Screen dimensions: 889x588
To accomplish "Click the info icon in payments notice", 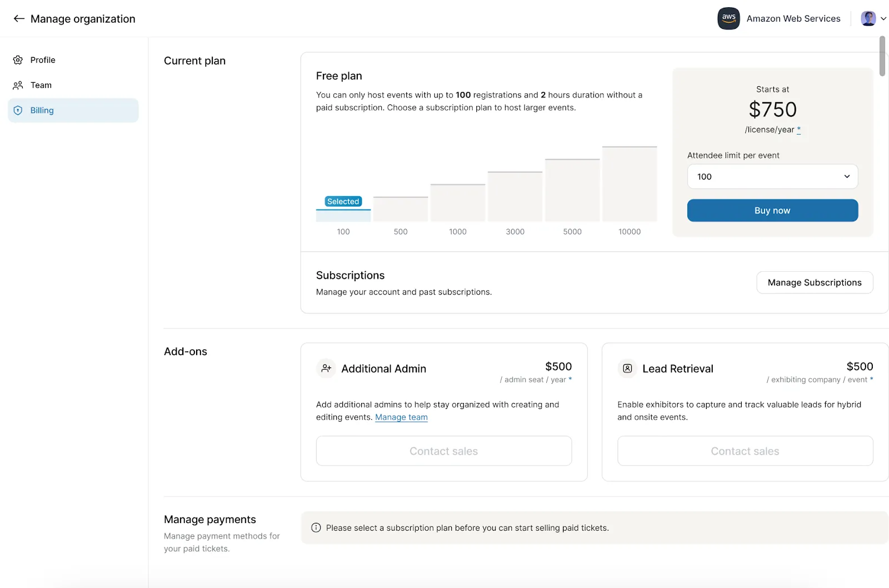I will [316, 528].
